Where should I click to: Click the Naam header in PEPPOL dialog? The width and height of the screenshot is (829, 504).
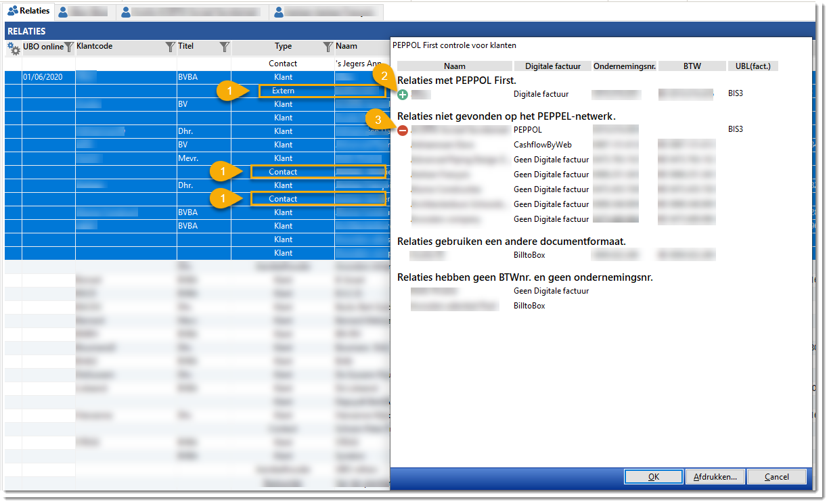(x=454, y=66)
